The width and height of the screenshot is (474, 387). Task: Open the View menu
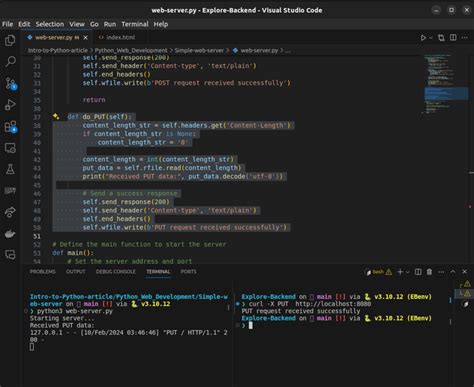77,24
